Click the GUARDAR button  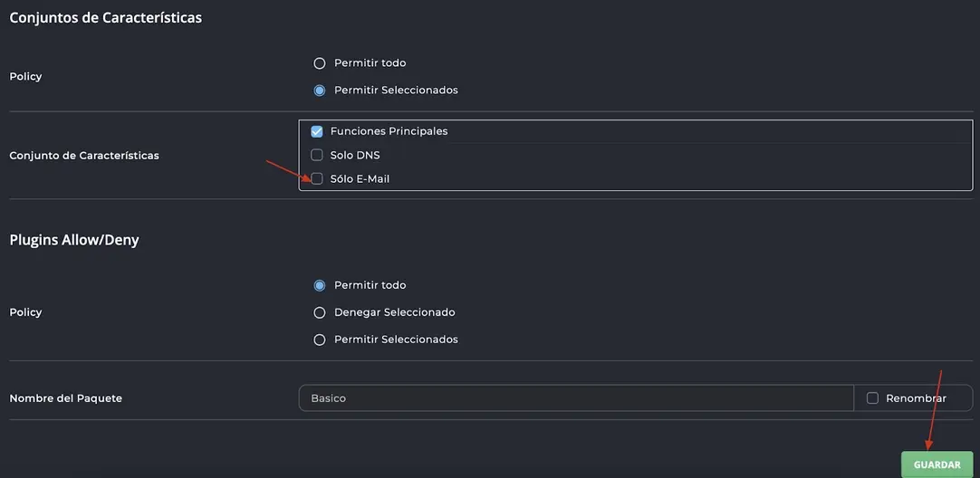pos(937,464)
